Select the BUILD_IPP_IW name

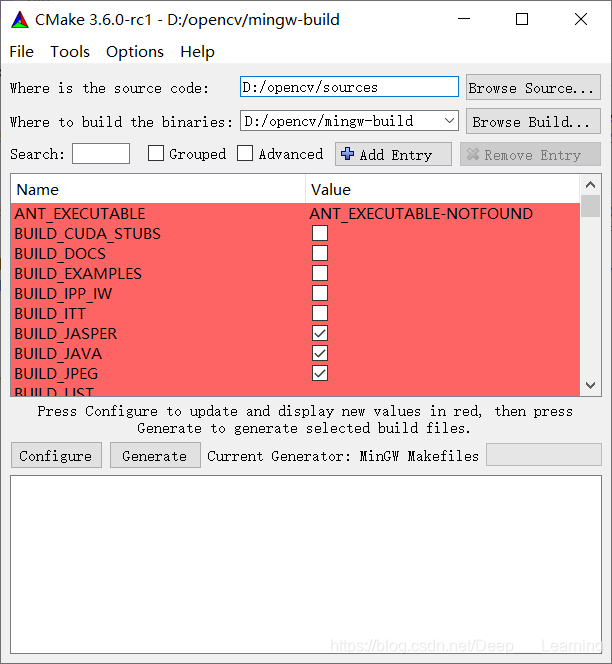(x=63, y=293)
